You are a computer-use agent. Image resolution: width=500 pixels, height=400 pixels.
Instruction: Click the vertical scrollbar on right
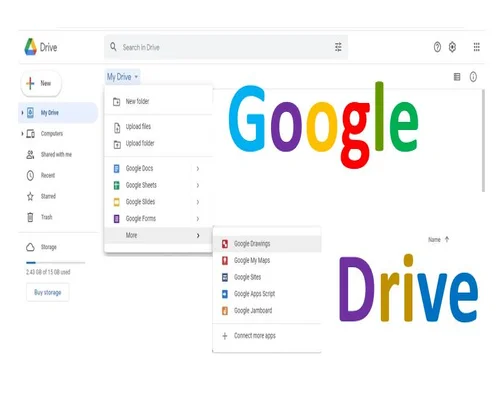click(483, 141)
